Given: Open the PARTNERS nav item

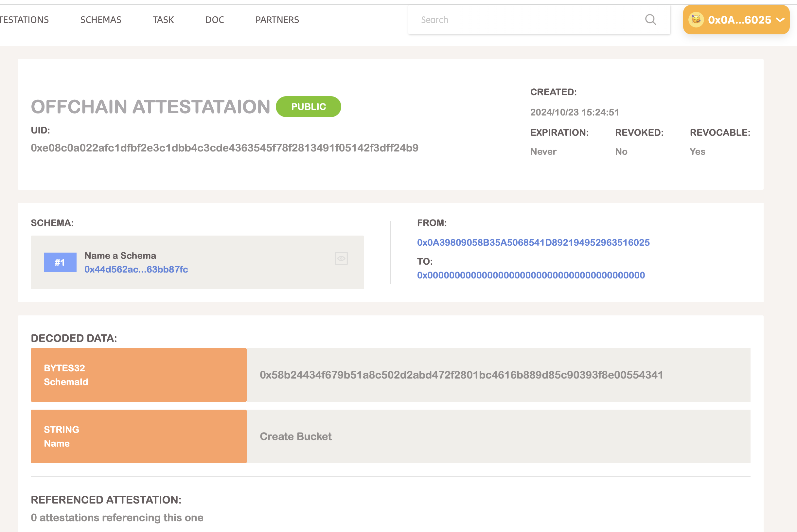Looking at the screenshot, I should (277, 20).
